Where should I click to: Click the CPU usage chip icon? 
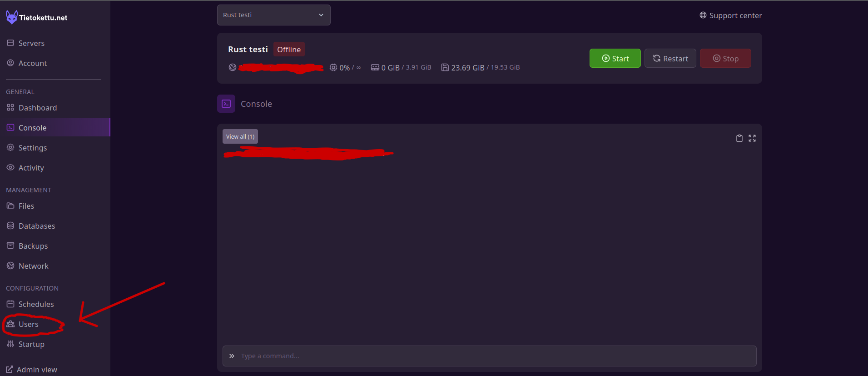point(333,67)
